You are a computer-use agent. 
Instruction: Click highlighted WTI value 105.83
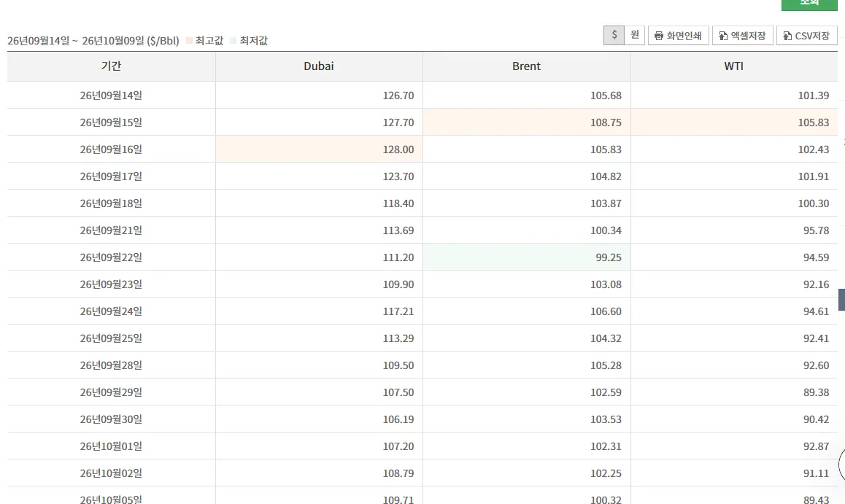(x=813, y=123)
